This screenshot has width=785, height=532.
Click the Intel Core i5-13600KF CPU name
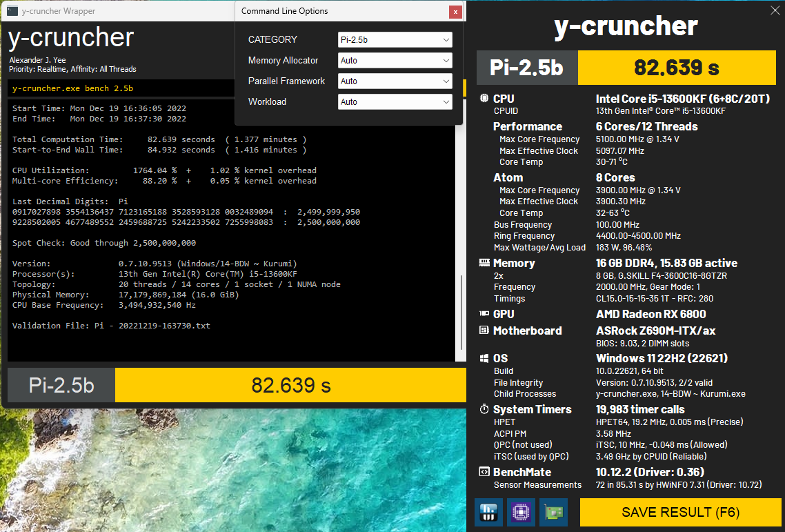(x=682, y=99)
